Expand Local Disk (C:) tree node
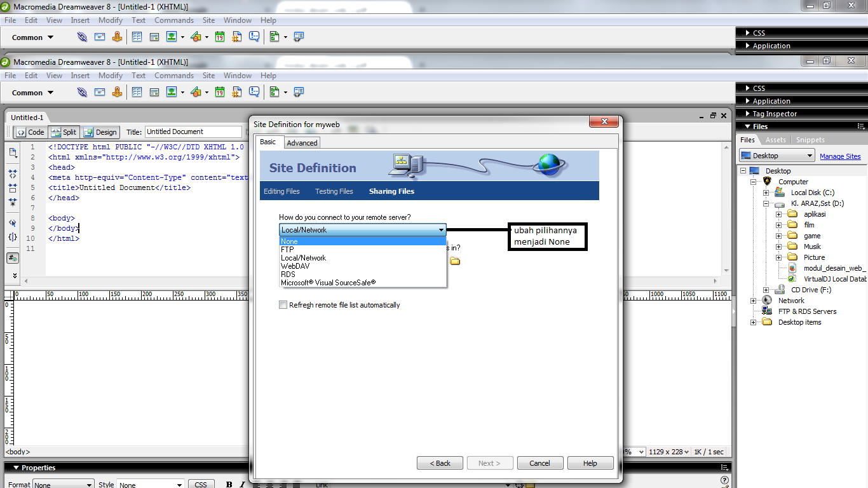This screenshot has height=488, width=868. 766,193
